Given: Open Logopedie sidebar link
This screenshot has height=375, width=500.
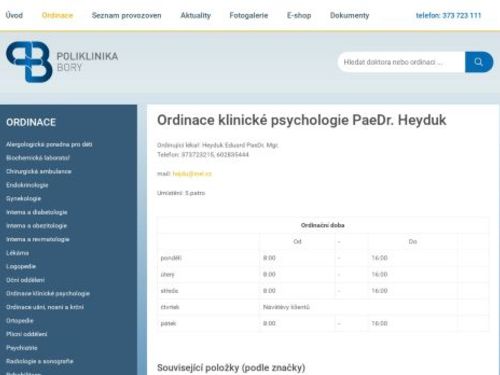Looking at the screenshot, I should [21, 266].
